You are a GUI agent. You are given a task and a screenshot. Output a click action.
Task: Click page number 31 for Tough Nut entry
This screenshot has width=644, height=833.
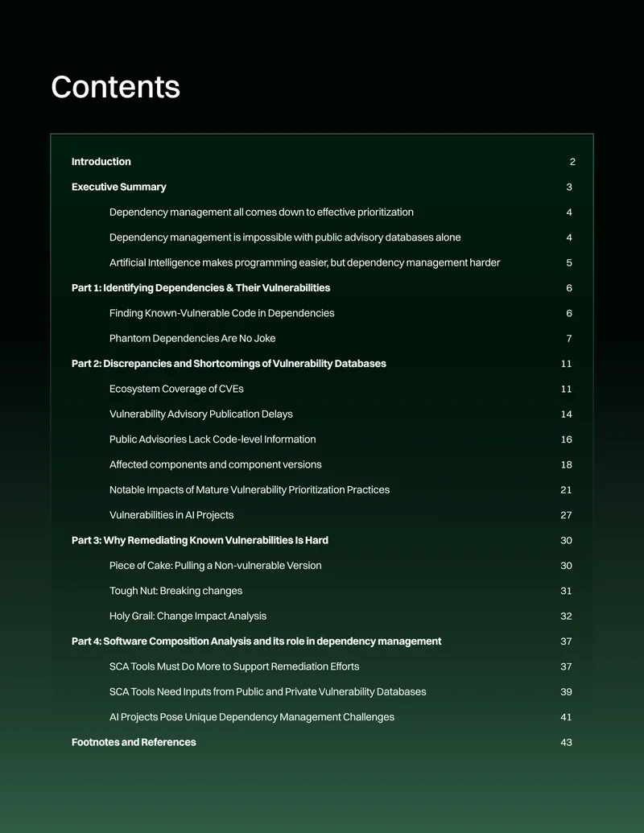click(567, 591)
